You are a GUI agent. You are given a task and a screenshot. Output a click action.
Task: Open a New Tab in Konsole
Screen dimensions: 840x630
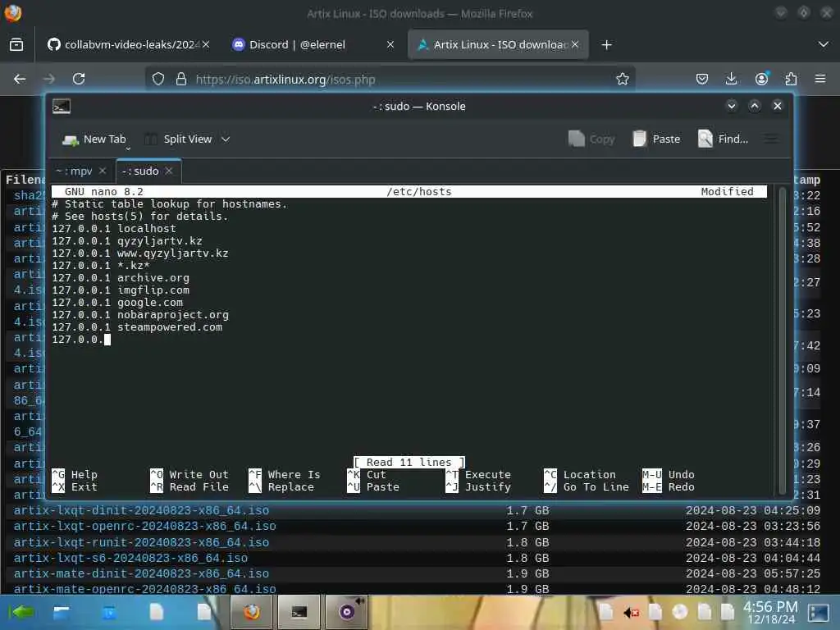pos(94,139)
